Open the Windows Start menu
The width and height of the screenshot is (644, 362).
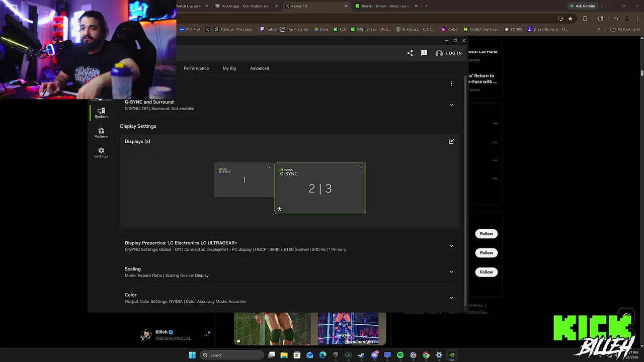pos(192,355)
